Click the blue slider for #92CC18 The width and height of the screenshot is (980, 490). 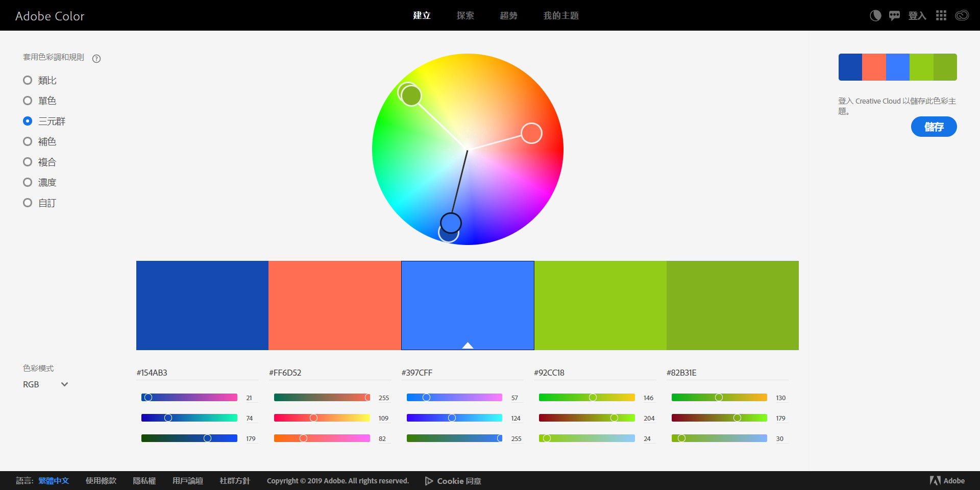(x=587, y=438)
